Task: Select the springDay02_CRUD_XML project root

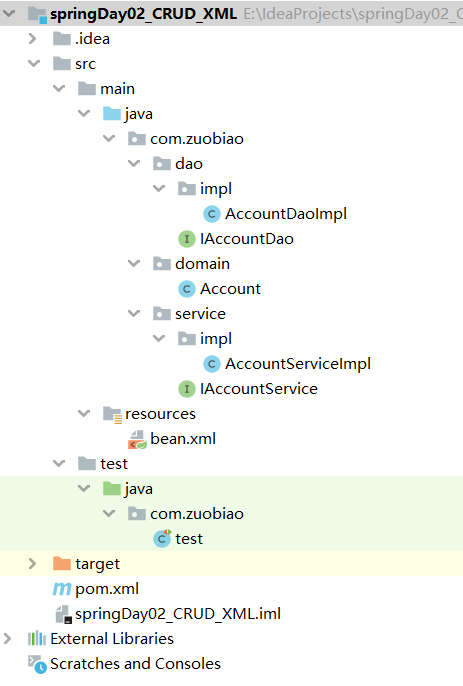Action: [144, 14]
